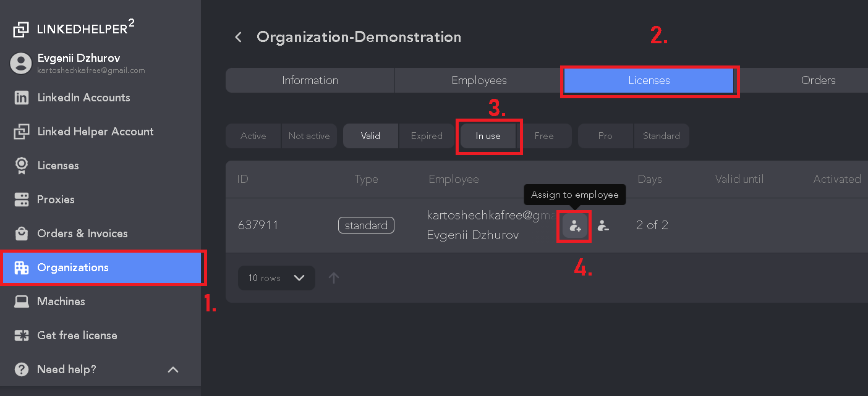This screenshot has width=868, height=396.
Task: Select the Licenses tab in organization
Action: [x=649, y=80]
